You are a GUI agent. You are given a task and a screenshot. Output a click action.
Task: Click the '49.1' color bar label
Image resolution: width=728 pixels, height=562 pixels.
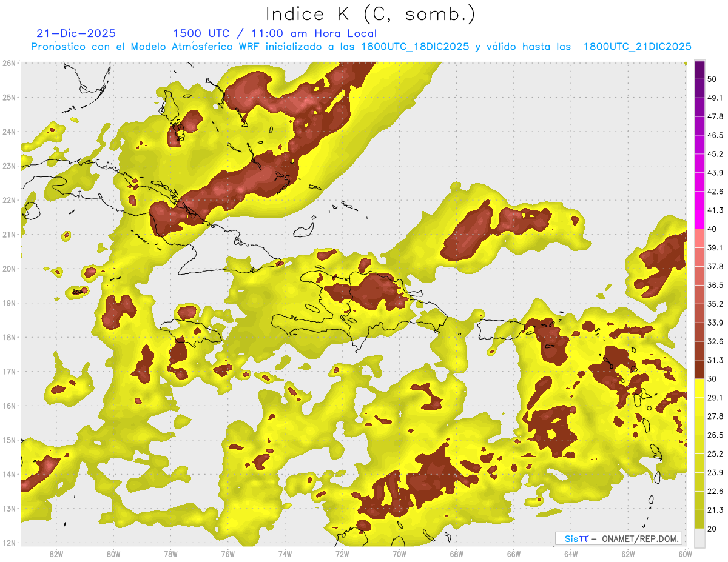point(715,98)
